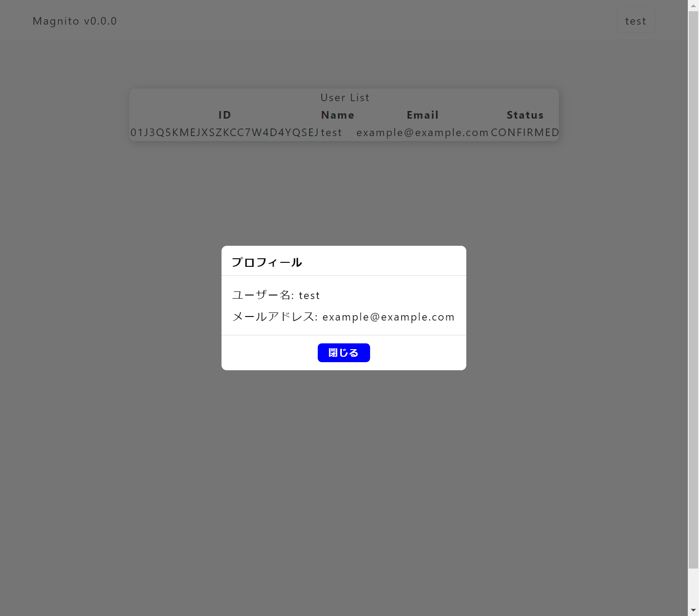This screenshot has width=699, height=616.
Task: Click the Magnito v0.0.0 brand title
Action: point(75,21)
